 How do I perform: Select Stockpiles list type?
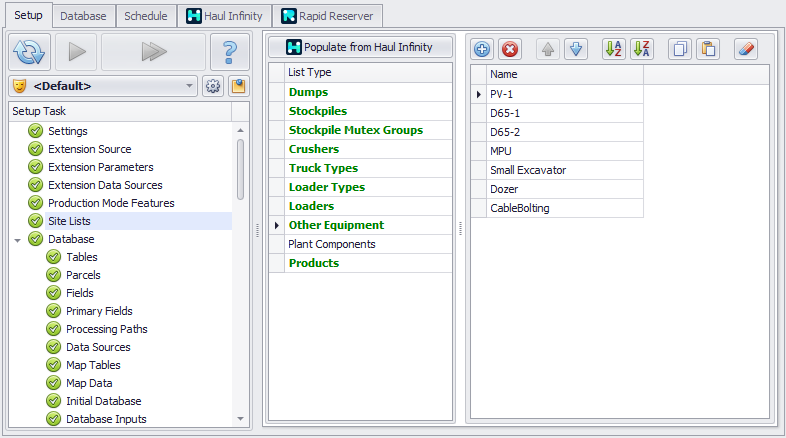pos(368,111)
